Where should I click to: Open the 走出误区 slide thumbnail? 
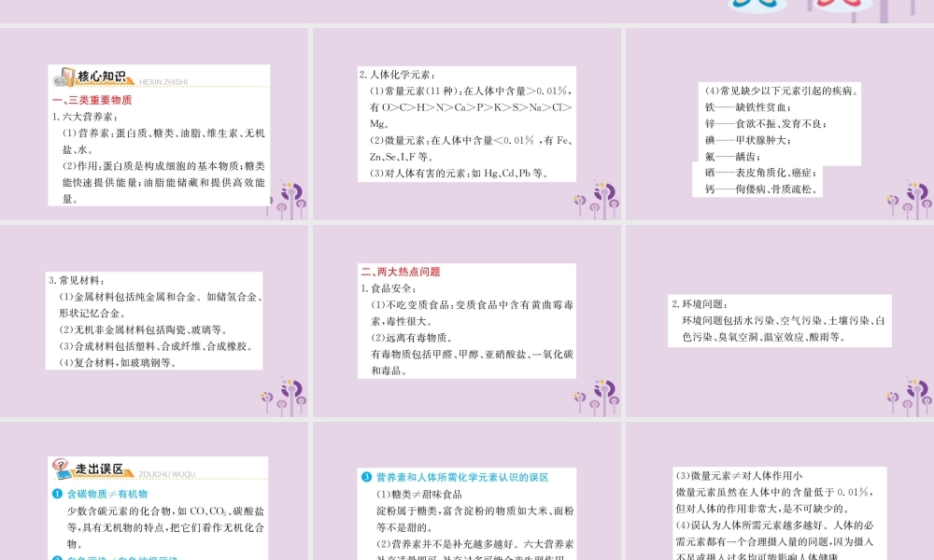click(x=154, y=491)
